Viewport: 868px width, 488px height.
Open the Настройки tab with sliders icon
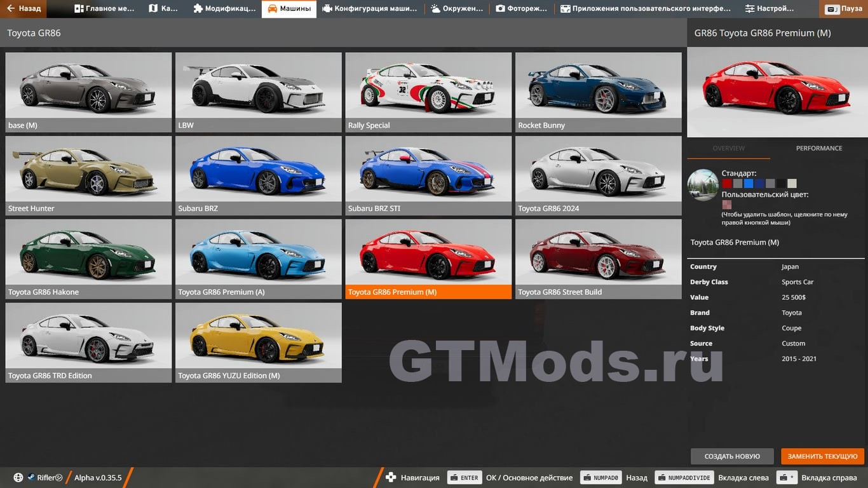pos(770,9)
